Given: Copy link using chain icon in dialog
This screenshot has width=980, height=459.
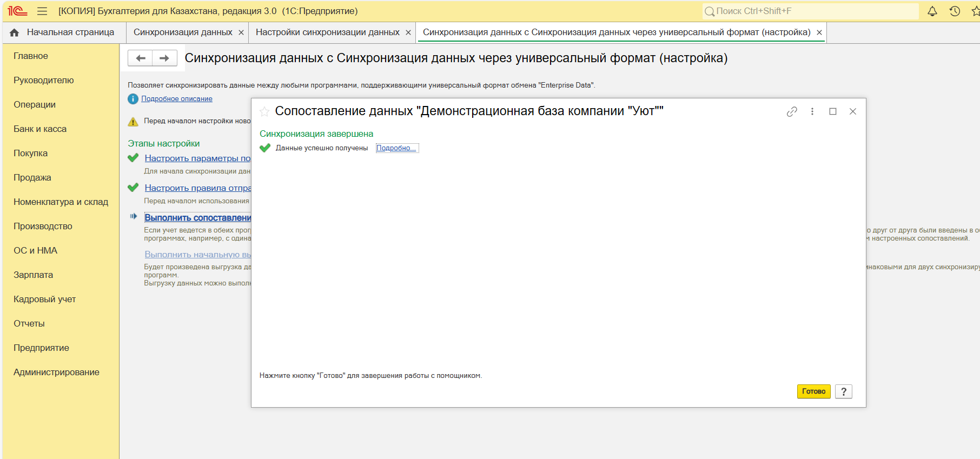Looking at the screenshot, I should coord(792,112).
